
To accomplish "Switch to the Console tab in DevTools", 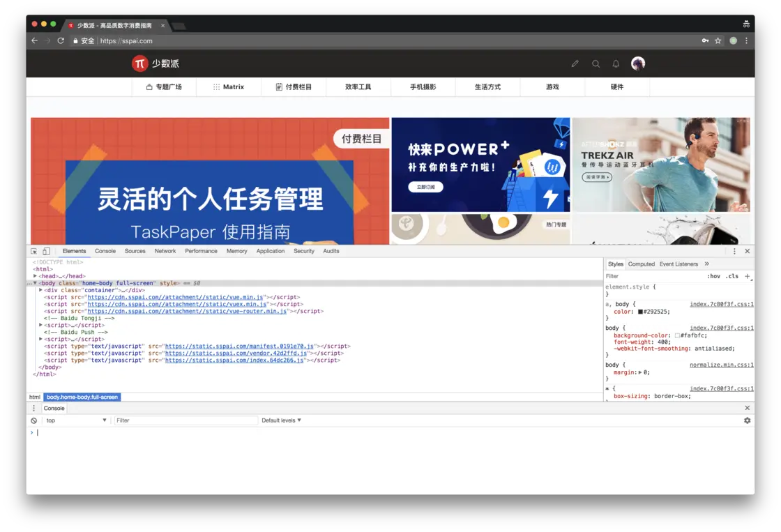I will click(x=105, y=252).
